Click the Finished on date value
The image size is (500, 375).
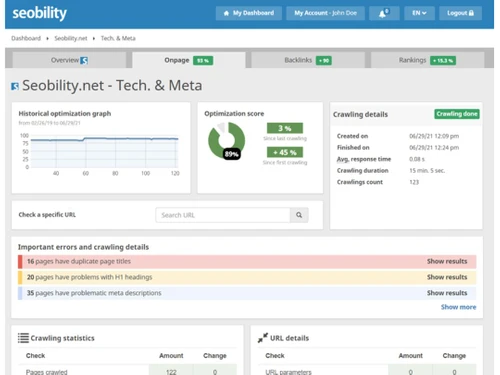click(x=434, y=147)
